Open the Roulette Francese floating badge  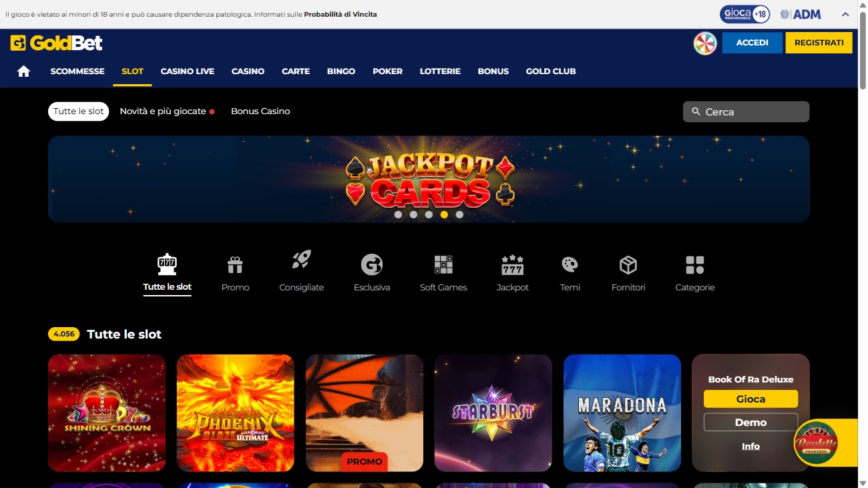point(816,443)
